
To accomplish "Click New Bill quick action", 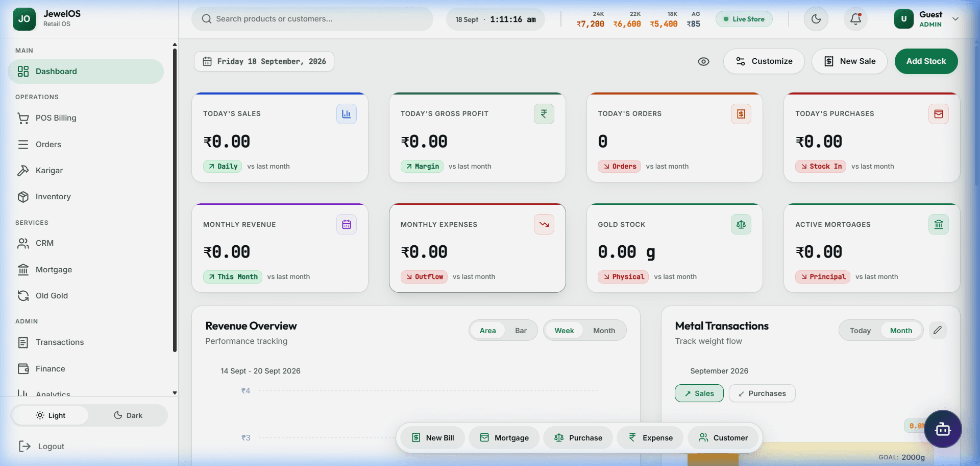I will tap(433, 438).
